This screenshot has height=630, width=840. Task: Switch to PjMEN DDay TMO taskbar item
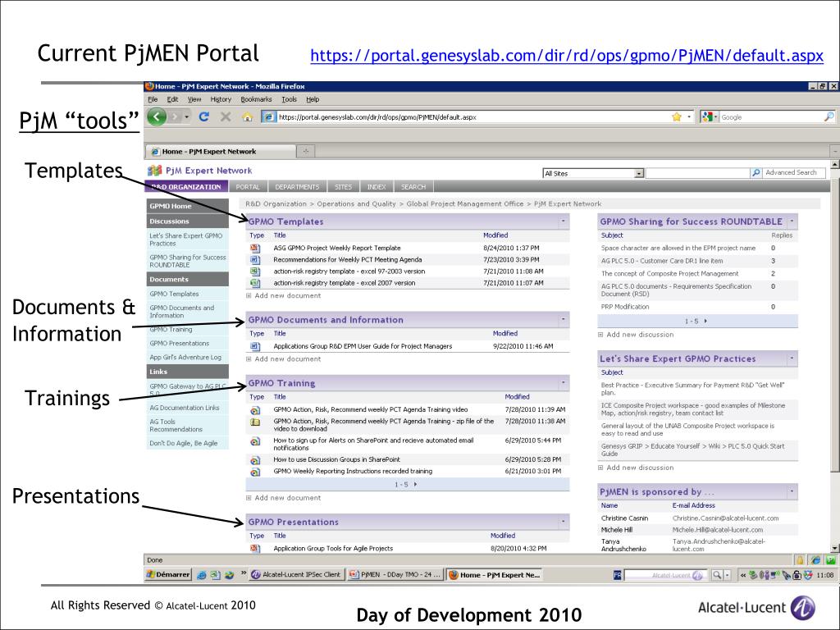(x=395, y=574)
